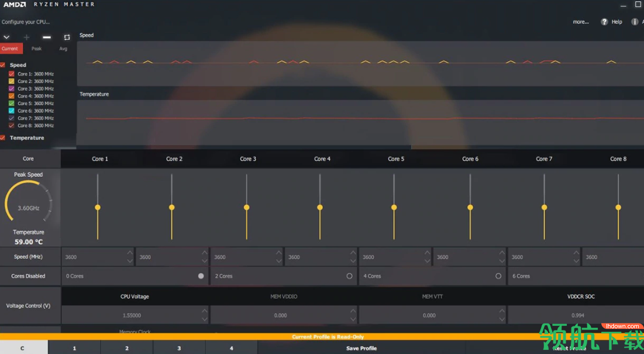The image size is (644, 354).
Task: Click the 6 Cores disabled option
Action: (576, 276)
